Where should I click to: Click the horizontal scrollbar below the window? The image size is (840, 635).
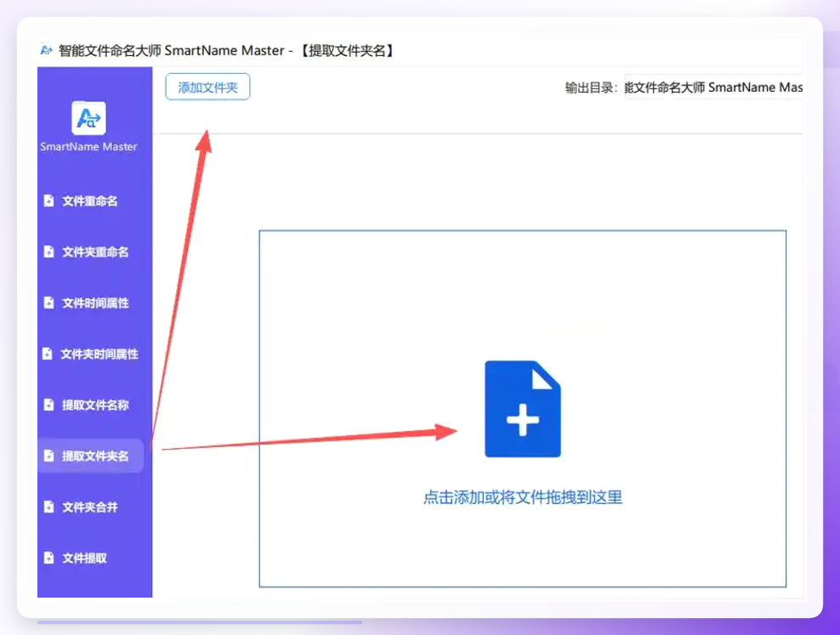coord(200,622)
